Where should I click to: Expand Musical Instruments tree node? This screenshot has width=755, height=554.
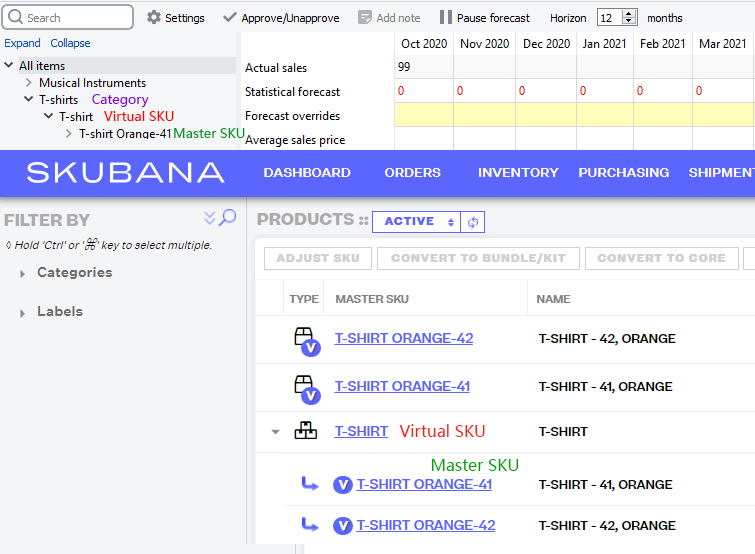click(x=29, y=83)
